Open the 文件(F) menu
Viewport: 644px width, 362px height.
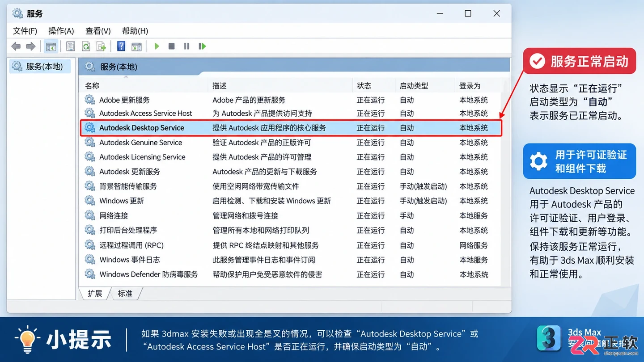pos(25,31)
